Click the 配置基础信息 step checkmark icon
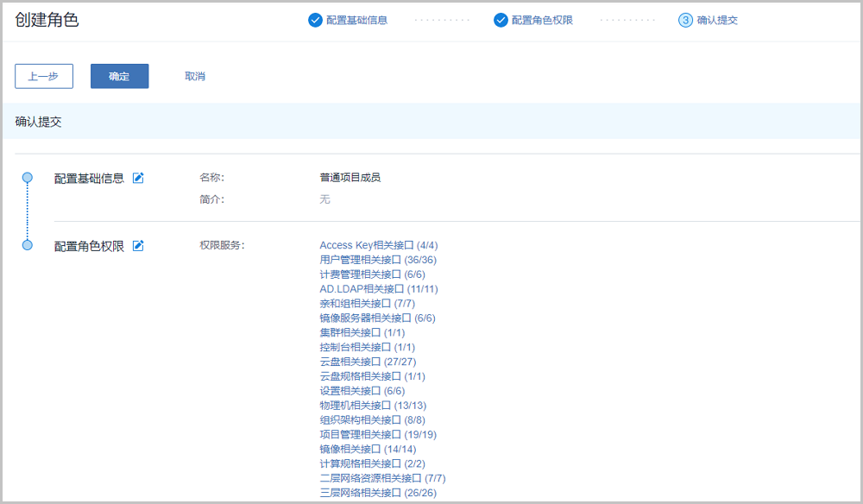 tap(315, 20)
